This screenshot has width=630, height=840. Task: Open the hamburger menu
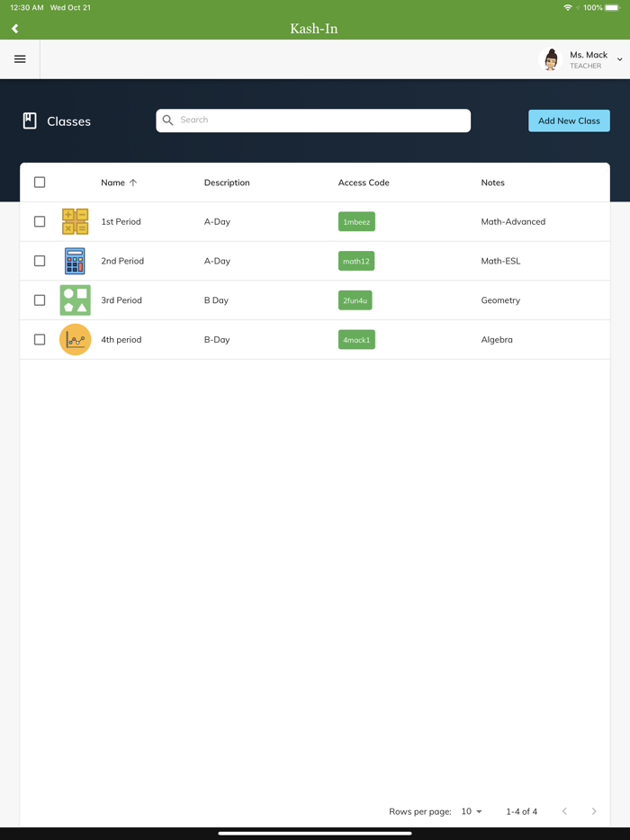(x=20, y=59)
